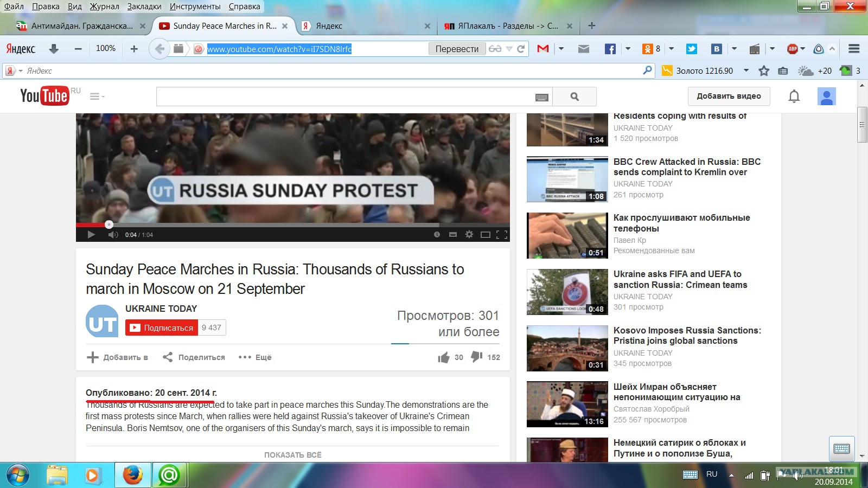Viewport: 868px width, 488px height.
Task: Expand the YouTube guide menu
Action: (x=97, y=97)
